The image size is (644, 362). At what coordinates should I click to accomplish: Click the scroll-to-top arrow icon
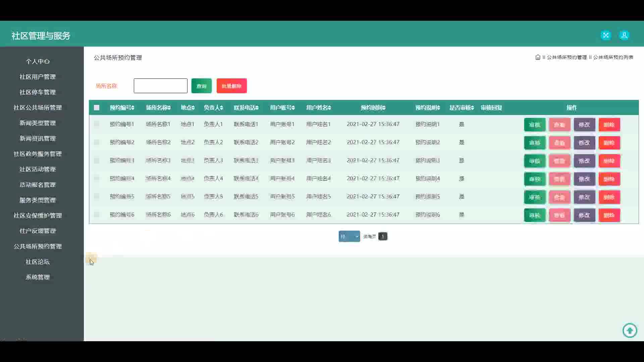point(630,330)
